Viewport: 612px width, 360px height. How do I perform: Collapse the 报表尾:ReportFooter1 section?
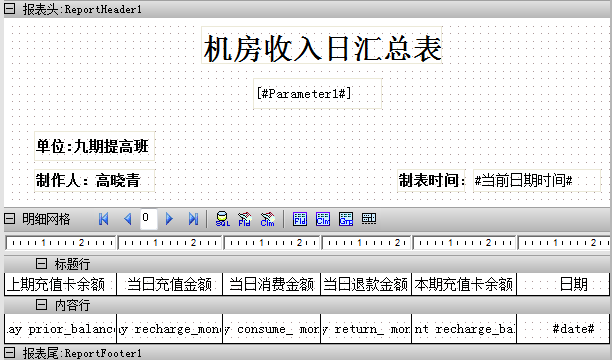pyautogui.click(x=9, y=353)
